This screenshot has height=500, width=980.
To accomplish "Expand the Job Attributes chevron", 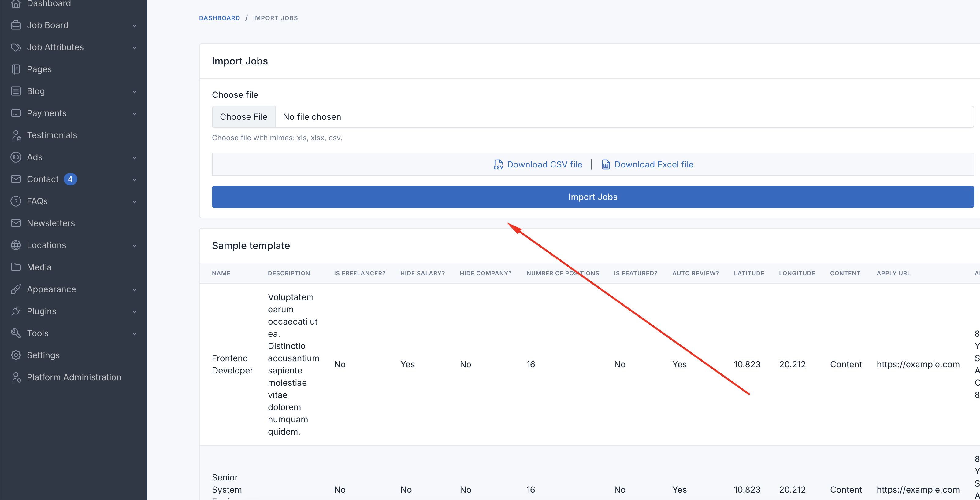I will pos(134,48).
